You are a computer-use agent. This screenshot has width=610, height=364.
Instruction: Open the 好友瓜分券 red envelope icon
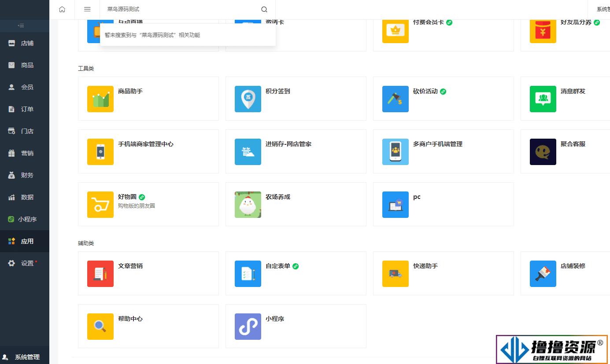[543, 31]
